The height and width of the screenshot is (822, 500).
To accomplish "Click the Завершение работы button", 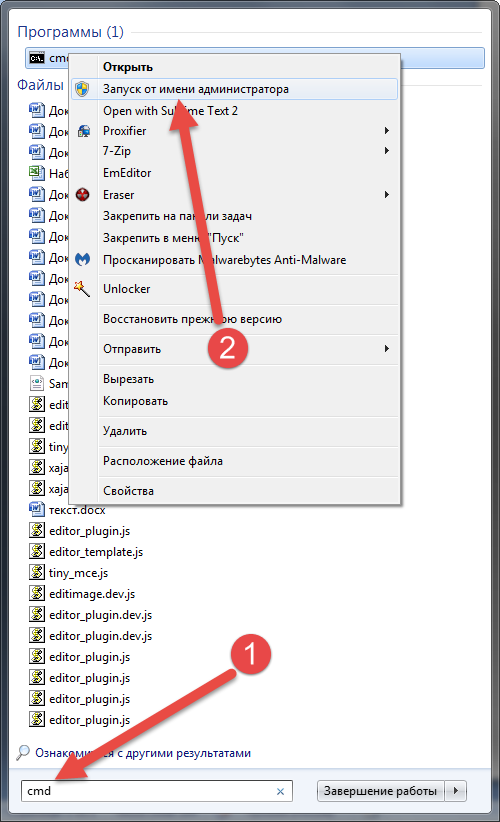I will (x=381, y=791).
